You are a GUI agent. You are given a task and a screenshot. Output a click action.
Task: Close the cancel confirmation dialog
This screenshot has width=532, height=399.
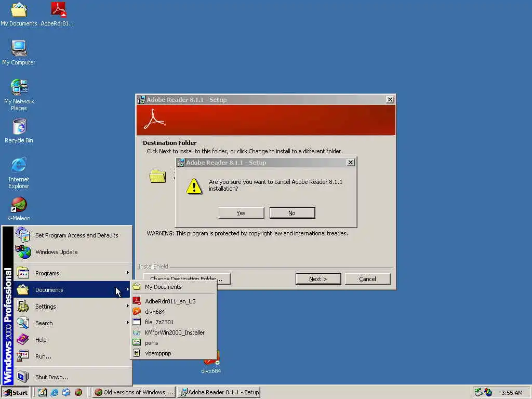(351, 163)
